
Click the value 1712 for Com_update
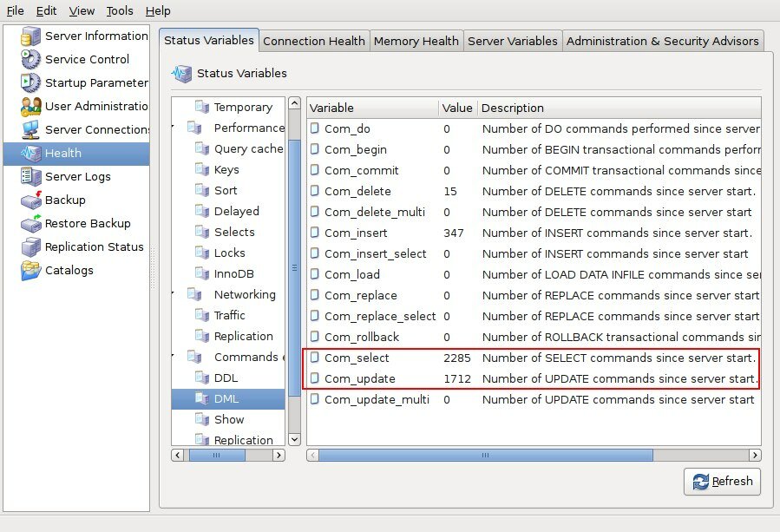(456, 378)
